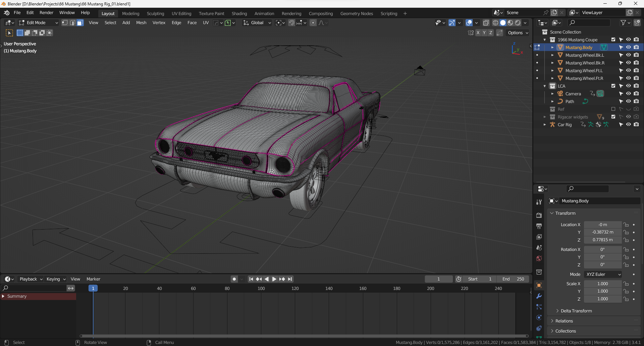
Task: Open Object Constraints properties tab
Action: point(539,328)
